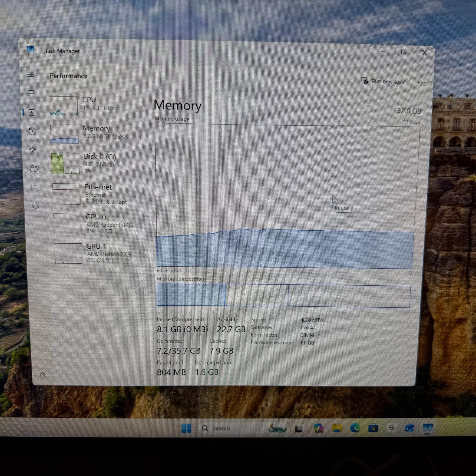The image size is (476, 476).
Task: Open the Startup apps icon
Action: [x=33, y=150]
